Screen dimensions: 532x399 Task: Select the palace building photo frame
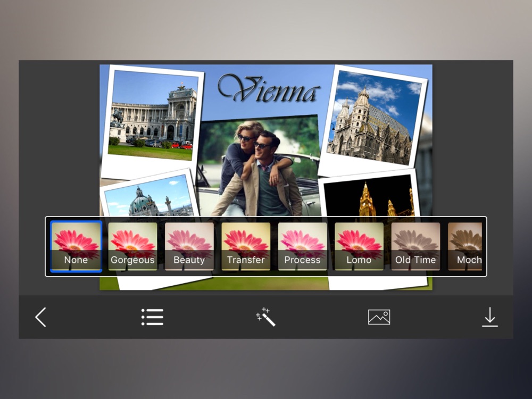point(152,122)
